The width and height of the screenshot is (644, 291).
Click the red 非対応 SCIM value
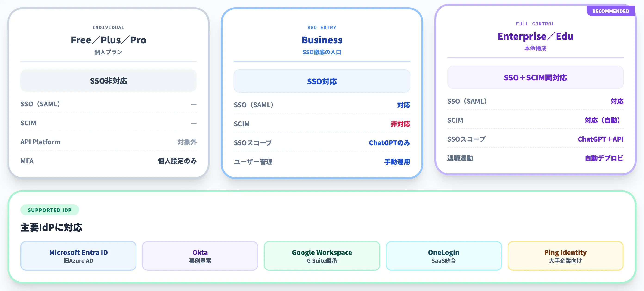(400, 124)
